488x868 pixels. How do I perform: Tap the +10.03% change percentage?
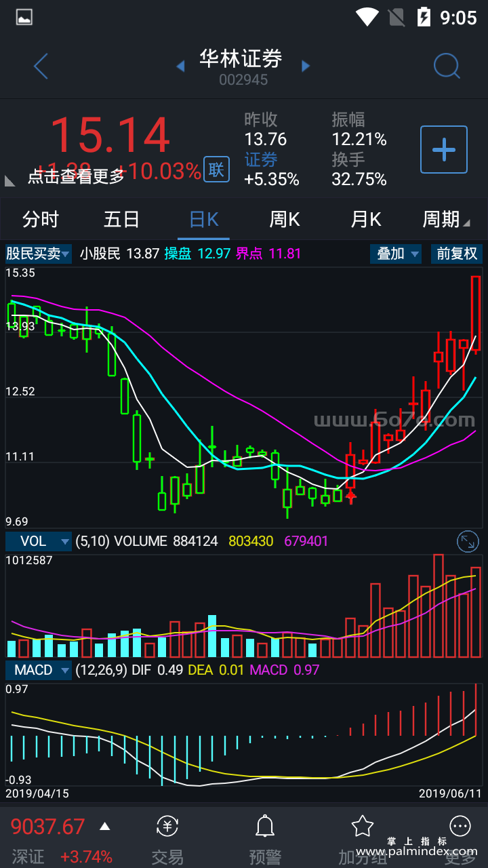(159, 171)
